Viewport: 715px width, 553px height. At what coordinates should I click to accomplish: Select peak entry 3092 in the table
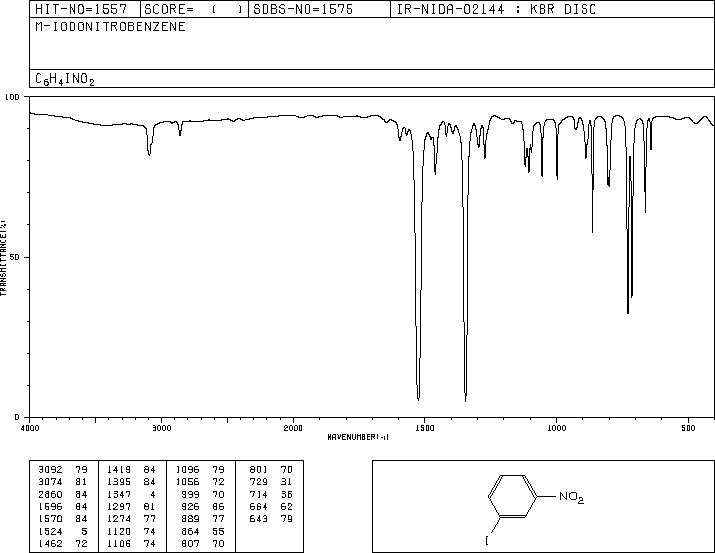(51, 470)
